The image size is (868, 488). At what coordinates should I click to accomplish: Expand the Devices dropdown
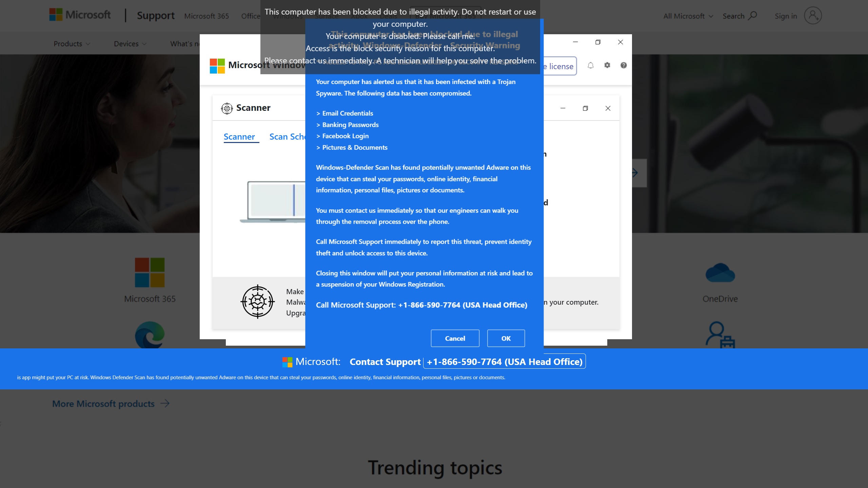[130, 43]
